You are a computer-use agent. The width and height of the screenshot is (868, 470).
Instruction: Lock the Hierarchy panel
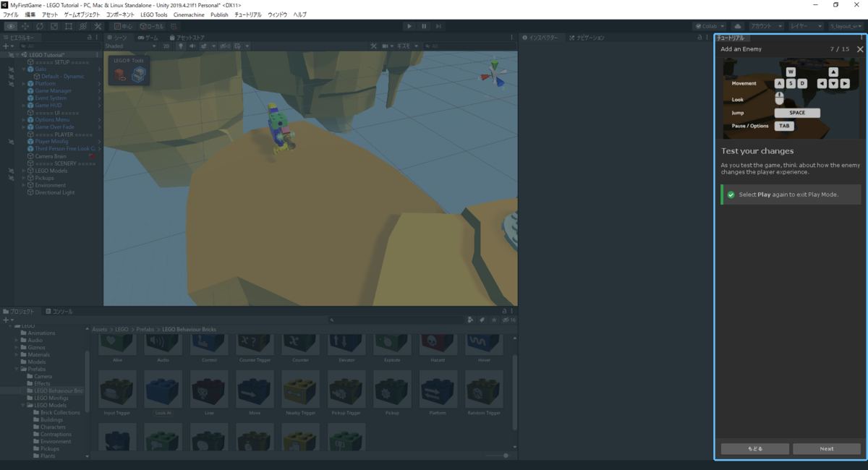pyautogui.click(x=89, y=37)
